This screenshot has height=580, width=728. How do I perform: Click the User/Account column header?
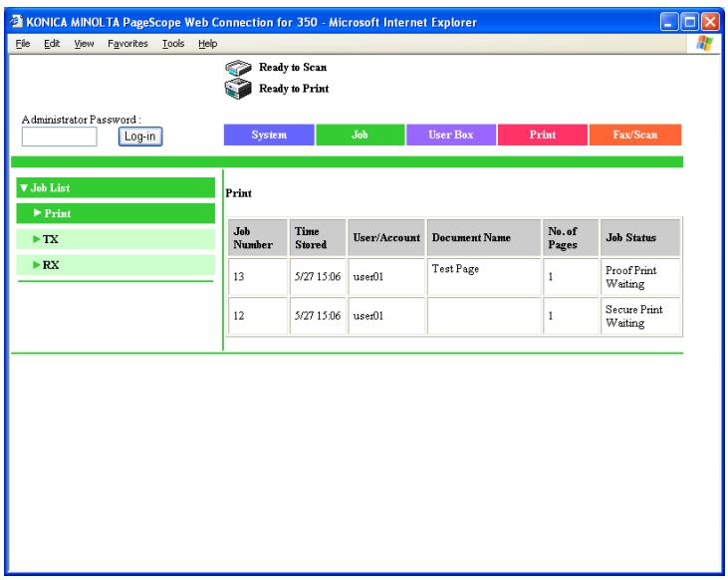coord(386,238)
